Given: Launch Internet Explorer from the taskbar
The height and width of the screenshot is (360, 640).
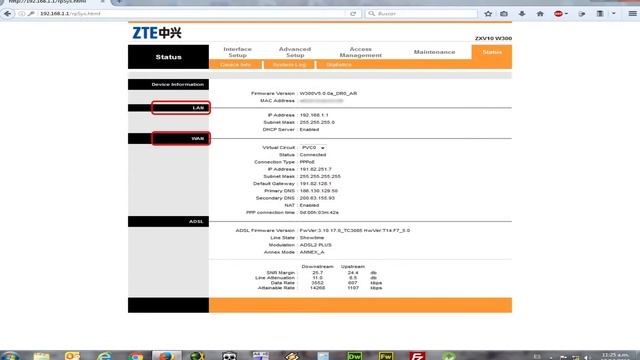Looking at the screenshot, I should point(104,356).
